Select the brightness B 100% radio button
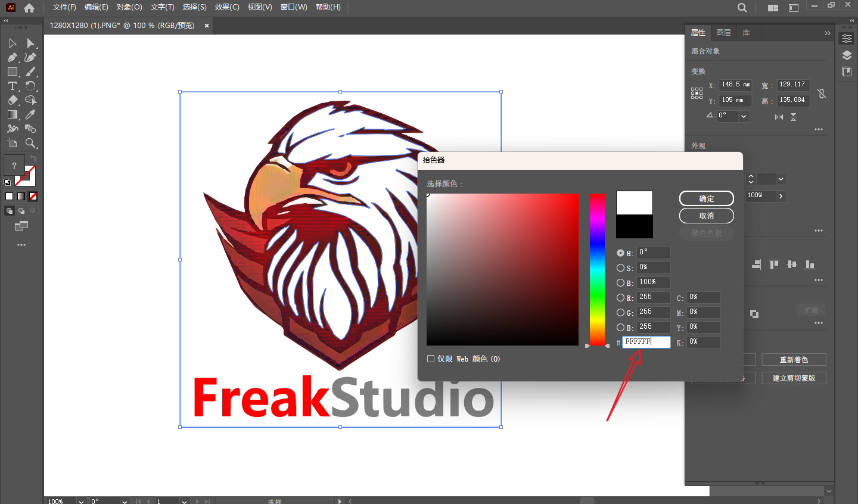Viewport: 858px width, 504px height. (x=620, y=282)
